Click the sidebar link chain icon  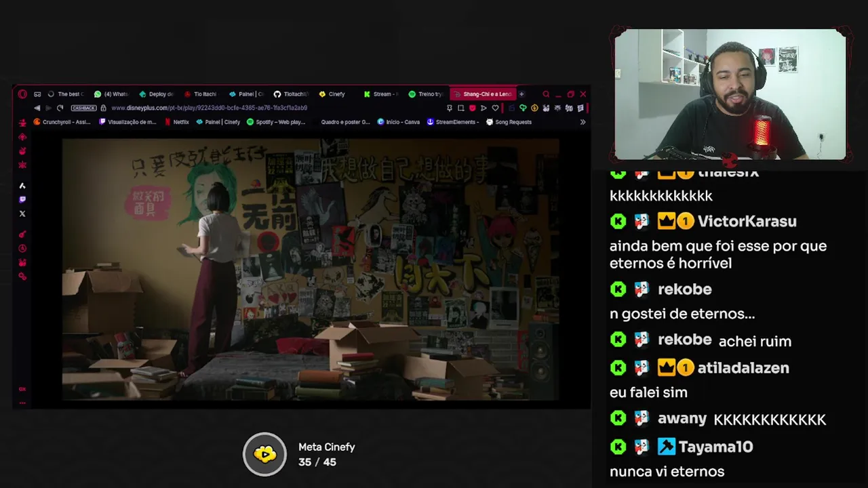coord(22,277)
